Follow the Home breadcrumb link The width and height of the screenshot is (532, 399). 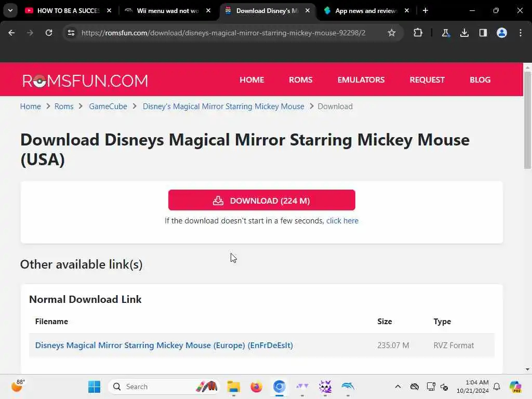click(x=31, y=107)
